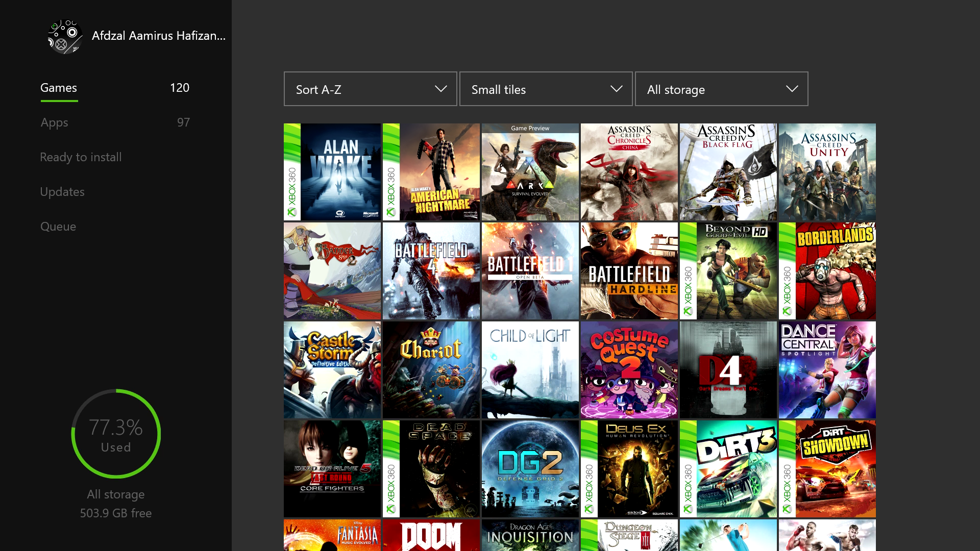Open CastleStorm Definitive Edition tile
Image resolution: width=980 pixels, height=551 pixels.
tap(332, 370)
